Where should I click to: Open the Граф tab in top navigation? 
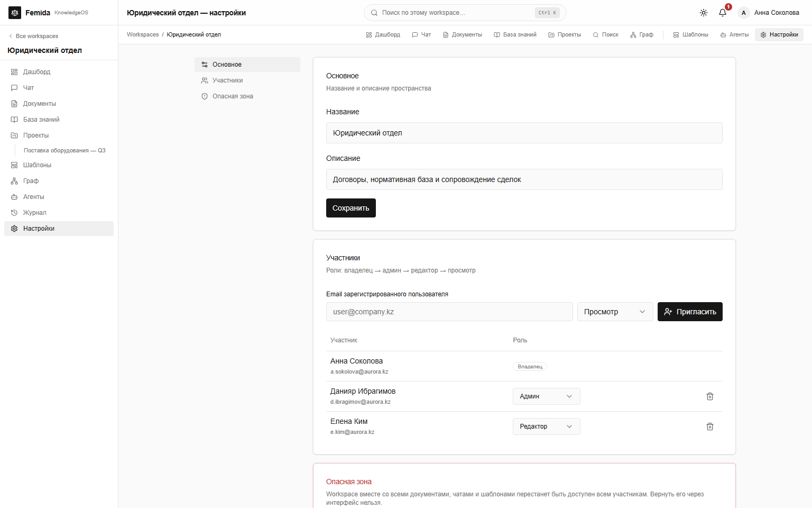[x=642, y=35]
